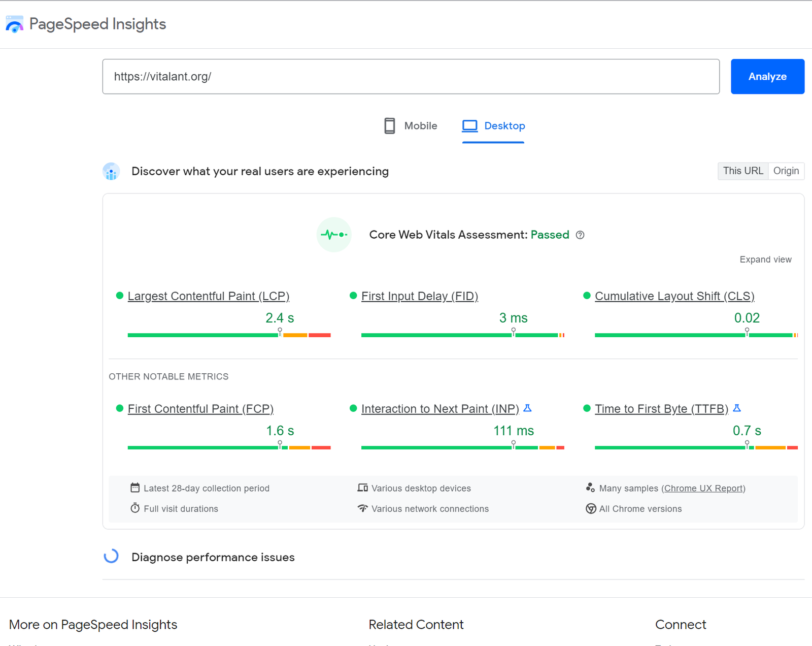
Task: Click the experimental flask icon beside INP
Action: click(x=527, y=408)
